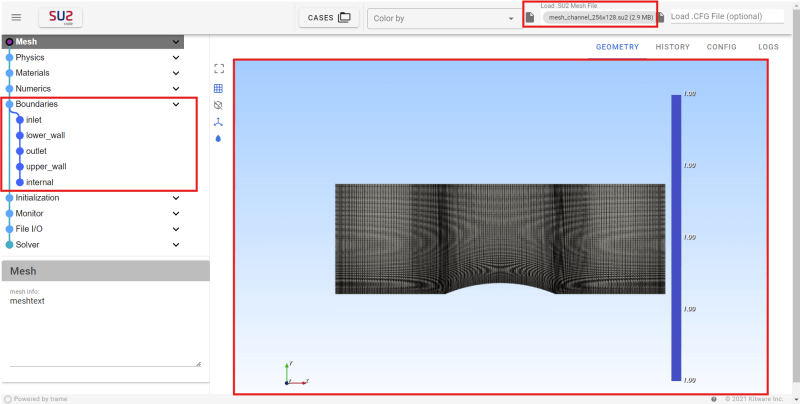Expand the Solver section chevron
This screenshot has width=800, height=404.
[x=176, y=244]
